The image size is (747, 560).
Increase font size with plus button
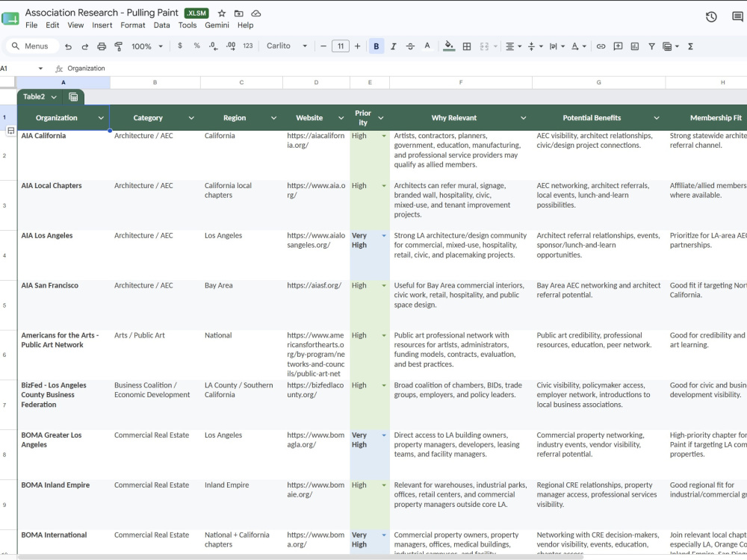pos(357,46)
